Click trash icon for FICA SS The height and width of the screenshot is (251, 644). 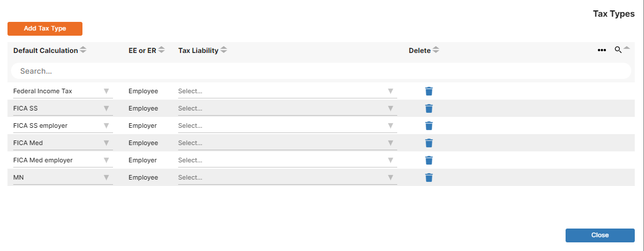pos(429,108)
